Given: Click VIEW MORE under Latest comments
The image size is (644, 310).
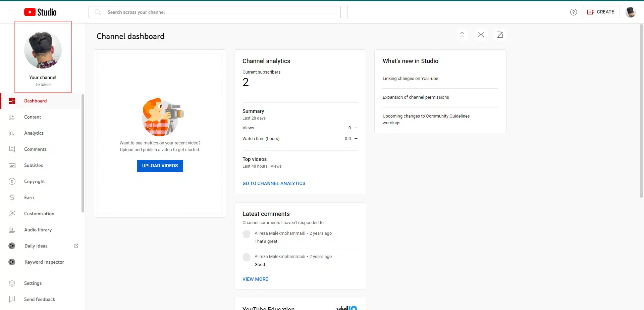Looking at the screenshot, I should 255,279.
